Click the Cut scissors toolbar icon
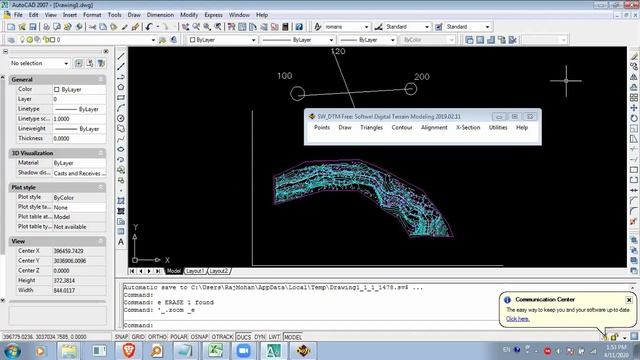The image size is (640, 360). (x=93, y=27)
